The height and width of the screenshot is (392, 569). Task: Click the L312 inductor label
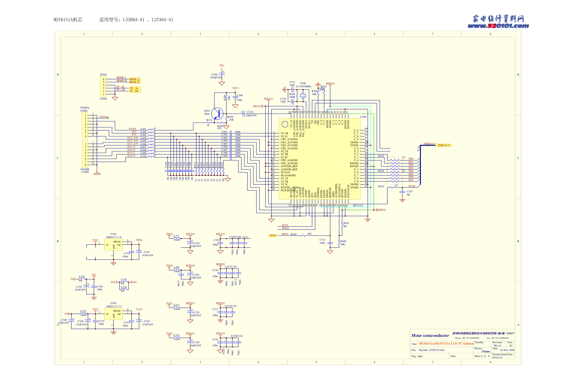click(x=83, y=311)
